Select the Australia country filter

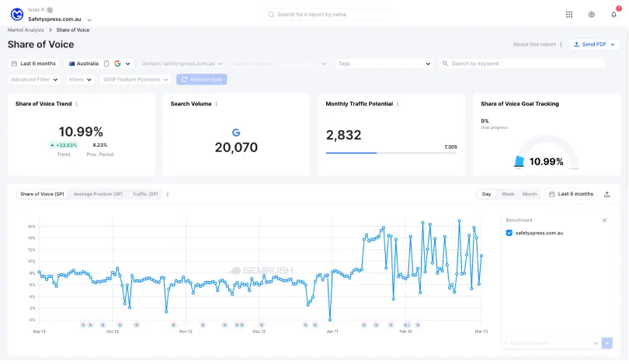pyautogui.click(x=83, y=64)
